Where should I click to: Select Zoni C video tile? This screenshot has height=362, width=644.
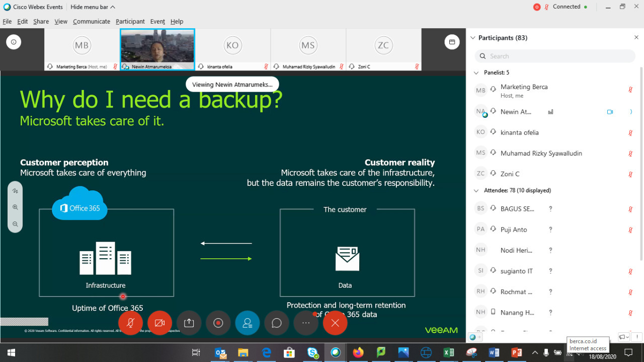point(383,49)
